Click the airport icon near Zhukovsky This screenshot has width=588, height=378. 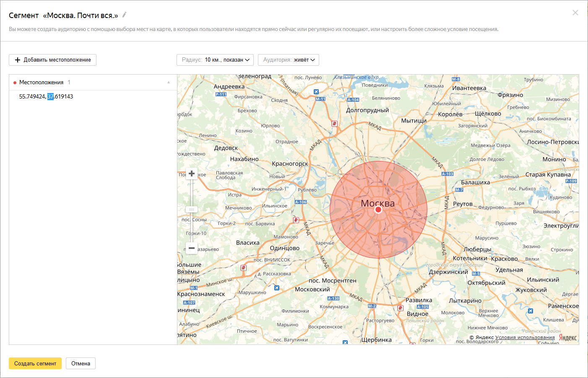pyautogui.click(x=531, y=311)
